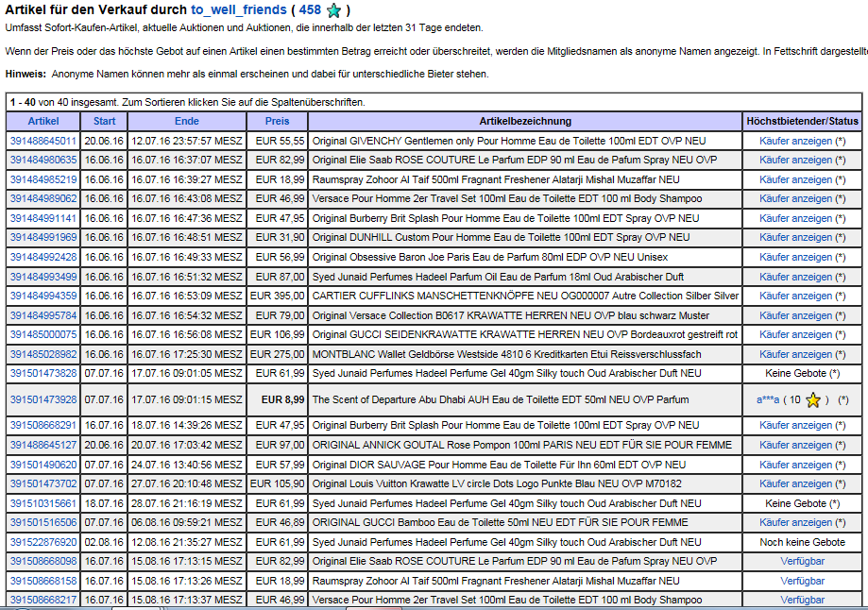Open item number 391508668158
This screenshot has height=610, width=868.
(x=43, y=582)
